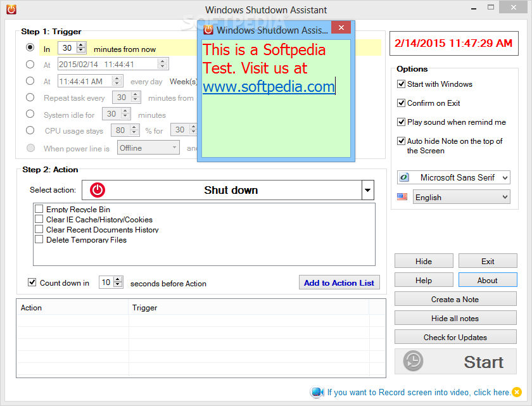Viewport: 532px width, 406px height.
Task: Click the red power icon beside Shut down
Action: click(98, 190)
